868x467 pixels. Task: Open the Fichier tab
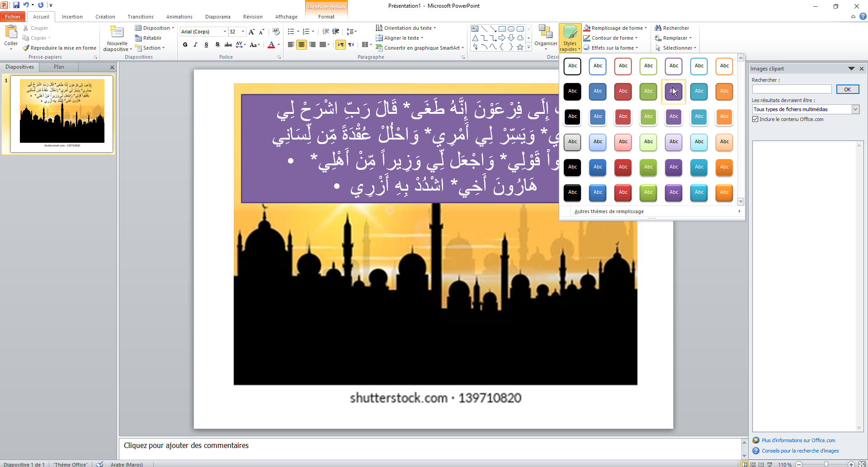coord(13,17)
